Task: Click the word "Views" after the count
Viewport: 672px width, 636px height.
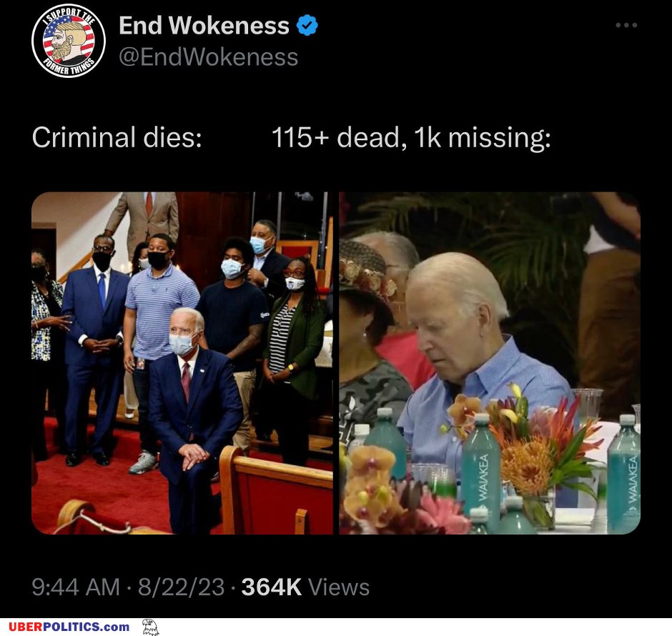Action: [x=339, y=587]
